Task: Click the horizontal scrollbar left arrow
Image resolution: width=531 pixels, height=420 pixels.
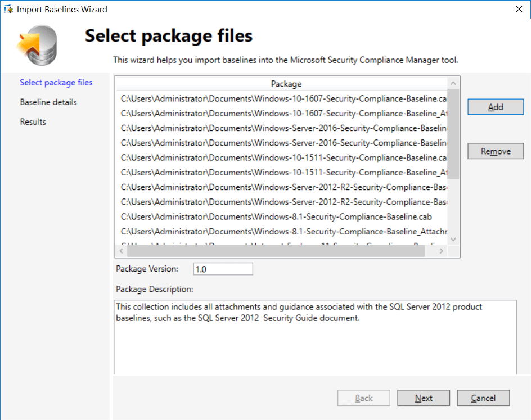Action: pyautogui.click(x=121, y=251)
